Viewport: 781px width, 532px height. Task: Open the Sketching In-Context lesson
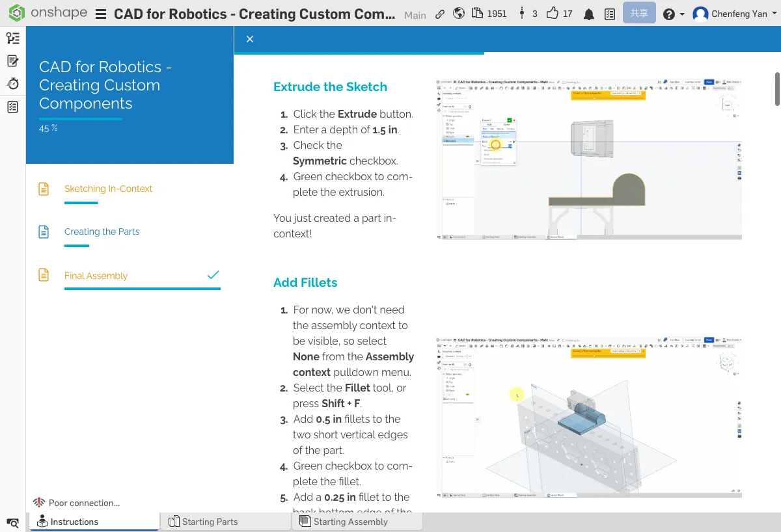pos(108,189)
